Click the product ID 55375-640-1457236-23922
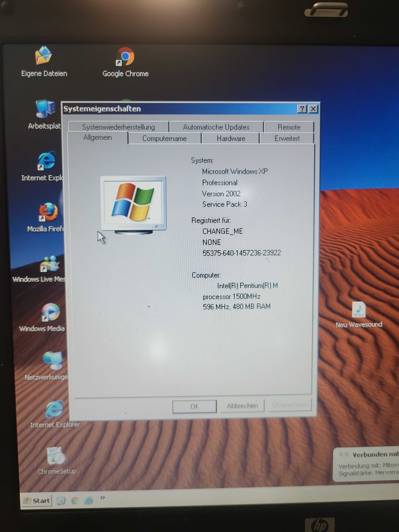The height and width of the screenshot is (532, 399). tap(242, 253)
